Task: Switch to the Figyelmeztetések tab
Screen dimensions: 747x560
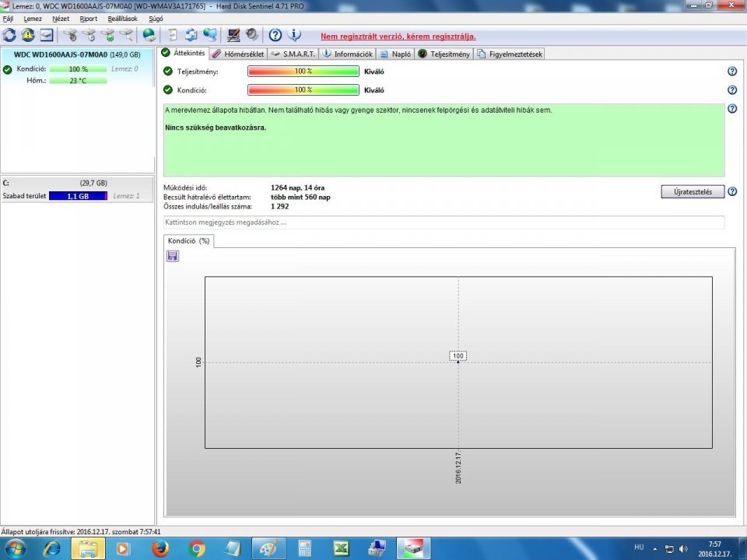Action: (x=509, y=54)
